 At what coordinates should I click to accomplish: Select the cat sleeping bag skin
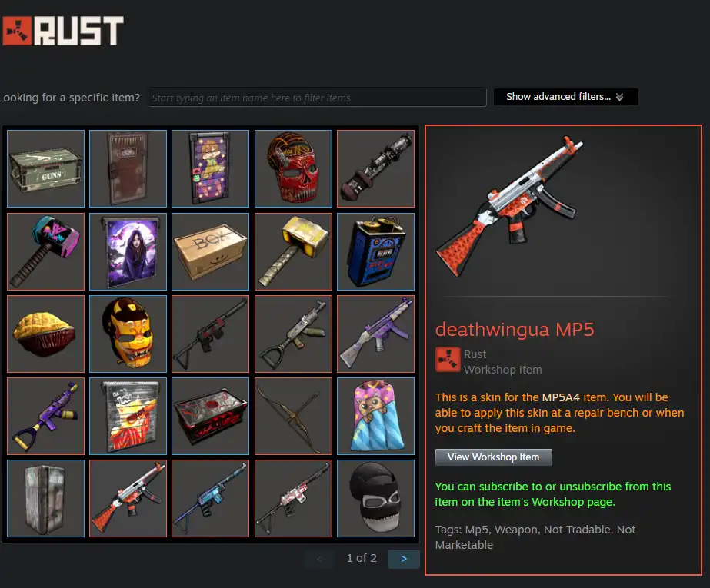coord(376,416)
